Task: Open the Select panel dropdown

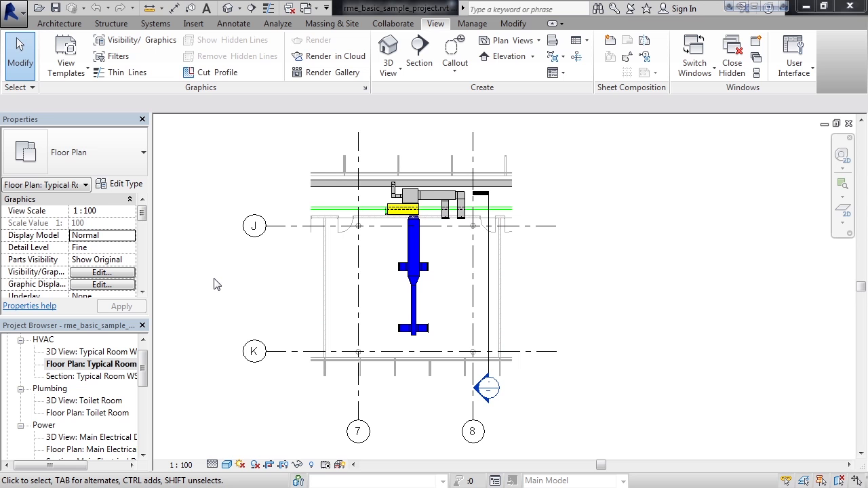Action: pyautogui.click(x=20, y=87)
